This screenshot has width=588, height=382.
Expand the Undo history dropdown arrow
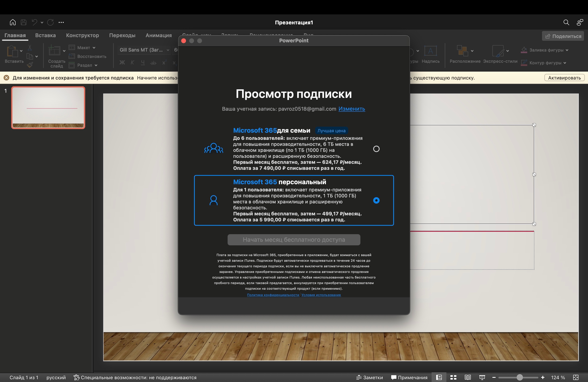(x=42, y=22)
